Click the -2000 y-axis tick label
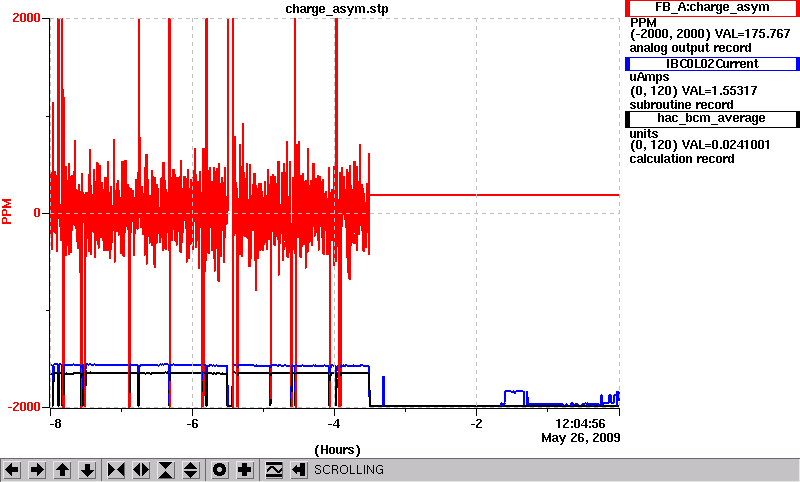The height and width of the screenshot is (482, 800). (x=23, y=407)
